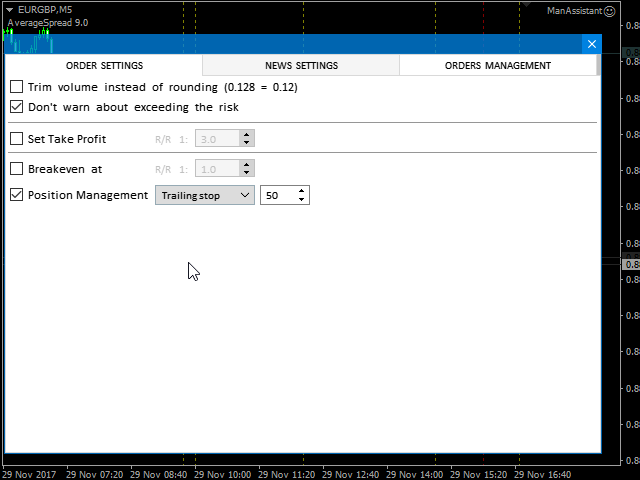Enable the Breakeven at option
This screenshot has width=640, height=480.
click(x=16, y=169)
